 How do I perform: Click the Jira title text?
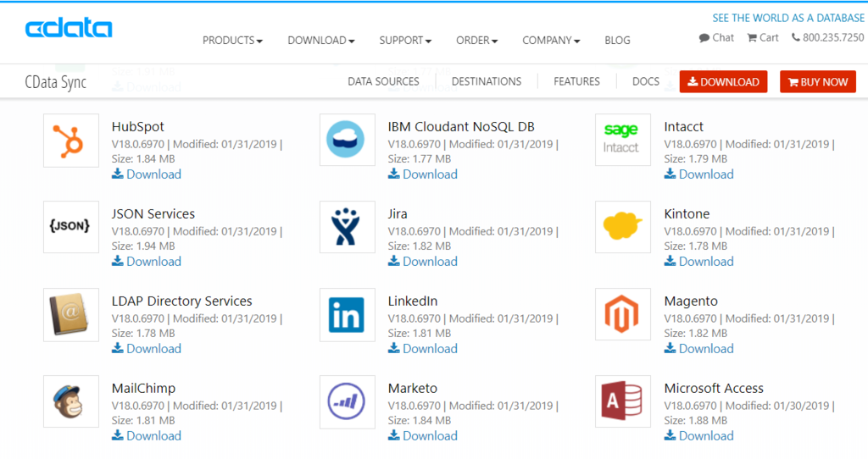pyautogui.click(x=398, y=214)
